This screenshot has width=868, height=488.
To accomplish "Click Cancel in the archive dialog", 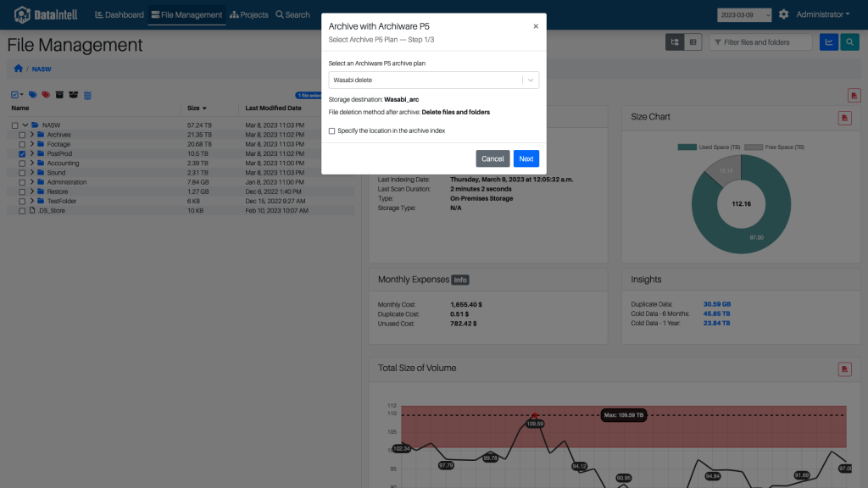I will [x=492, y=158].
